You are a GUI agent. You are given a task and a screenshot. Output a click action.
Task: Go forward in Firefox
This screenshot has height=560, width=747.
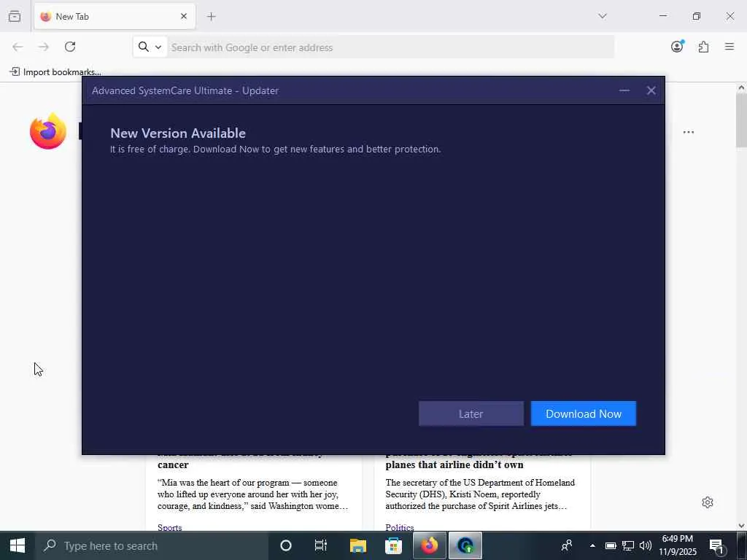[x=43, y=47]
